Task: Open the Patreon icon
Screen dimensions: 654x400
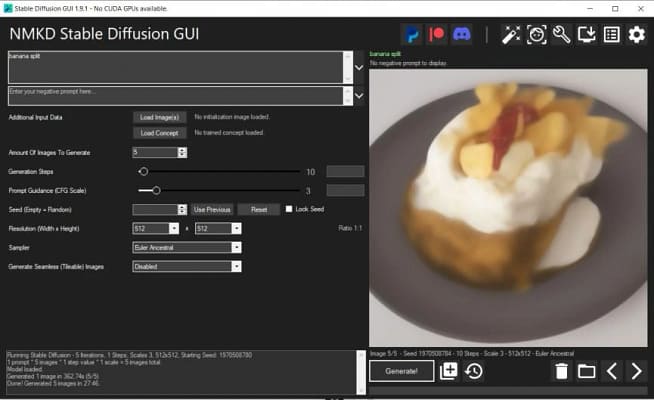Action: coord(437,34)
